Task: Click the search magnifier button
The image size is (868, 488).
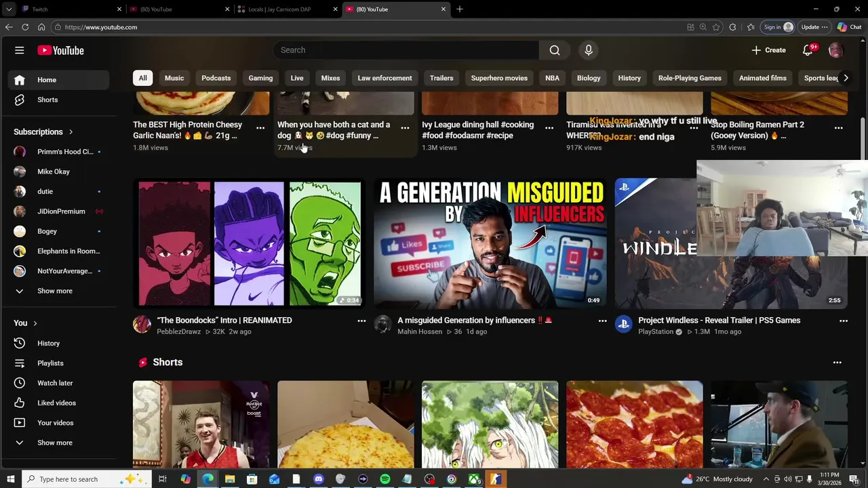Action: (555, 50)
